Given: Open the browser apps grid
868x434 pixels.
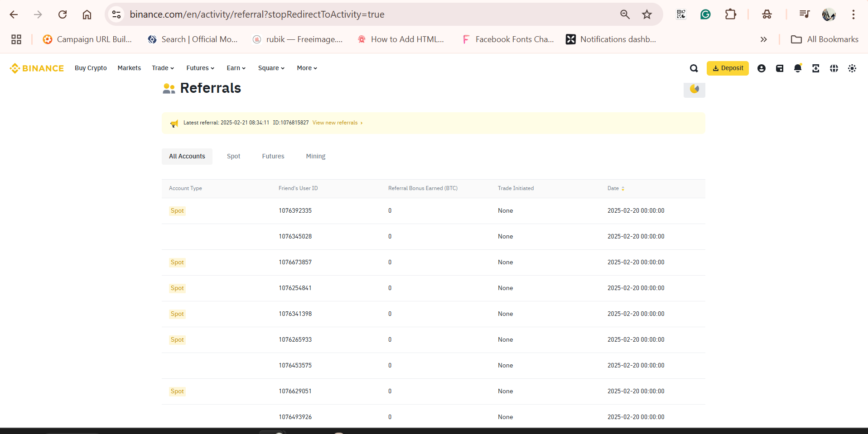Looking at the screenshot, I should click(x=16, y=39).
